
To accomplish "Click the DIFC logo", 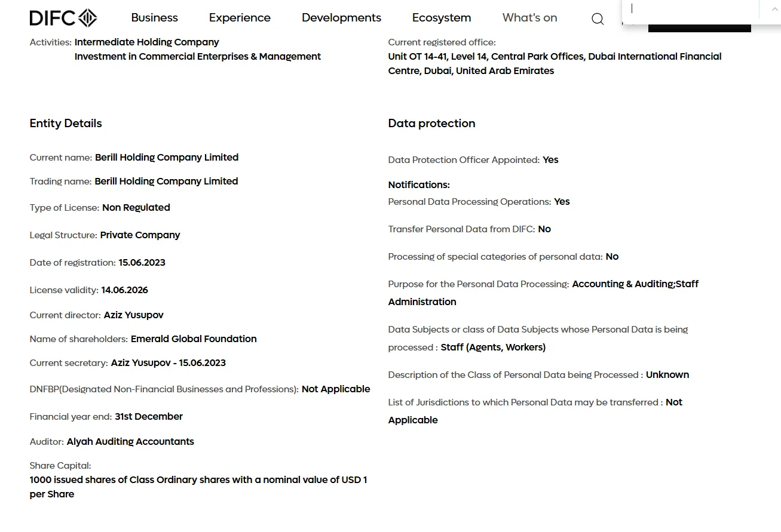I will click(63, 18).
